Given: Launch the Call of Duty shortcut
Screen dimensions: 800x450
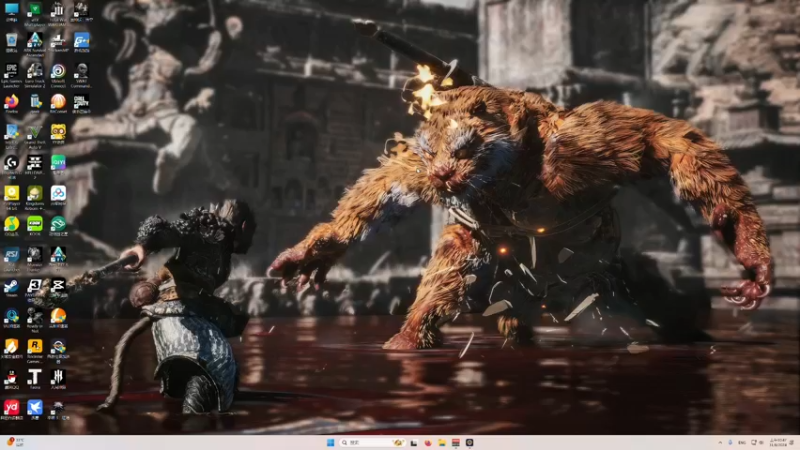Looking at the screenshot, I should (81, 104).
